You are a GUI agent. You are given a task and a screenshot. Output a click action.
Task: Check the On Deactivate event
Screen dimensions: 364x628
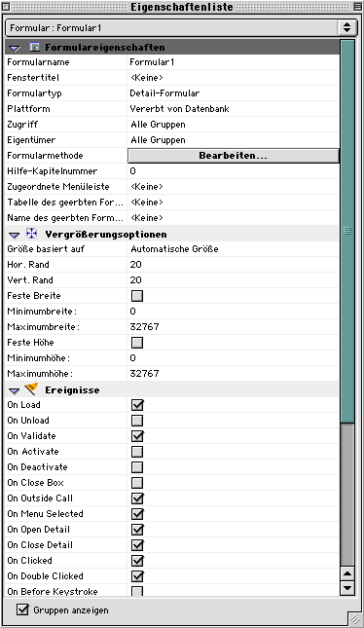pos(137,467)
